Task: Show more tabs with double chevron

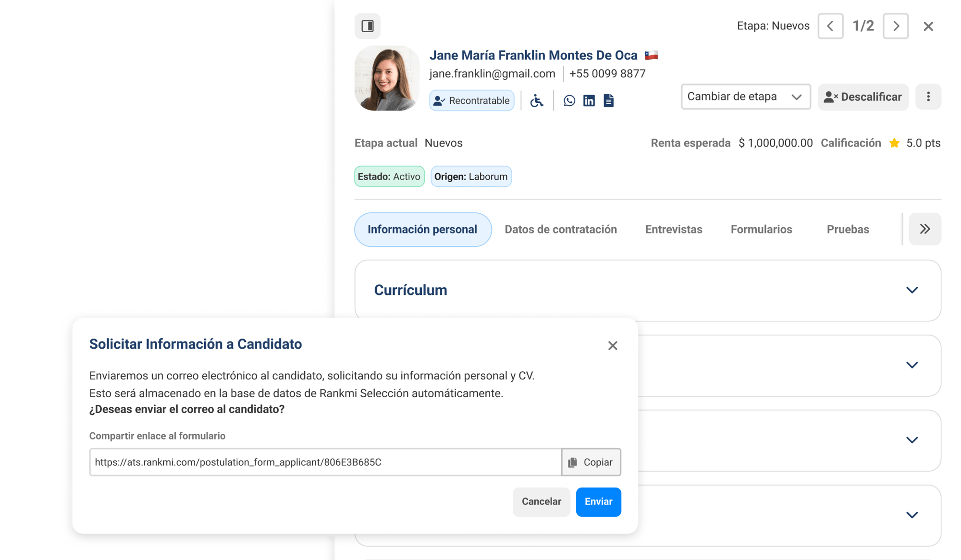Action: pyautogui.click(x=924, y=229)
